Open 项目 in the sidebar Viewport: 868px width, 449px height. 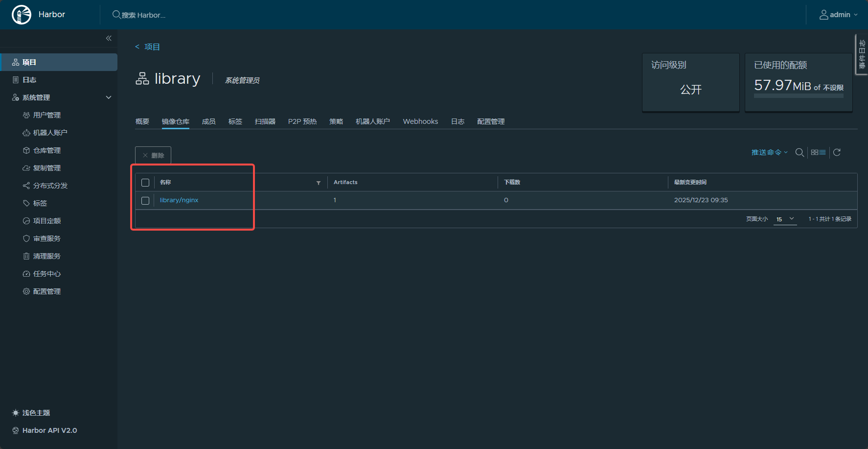(x=59, y=62)
